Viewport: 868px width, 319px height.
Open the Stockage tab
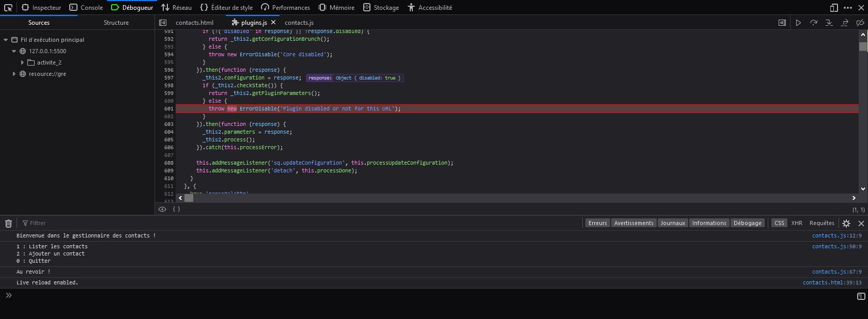pos(381,8)
